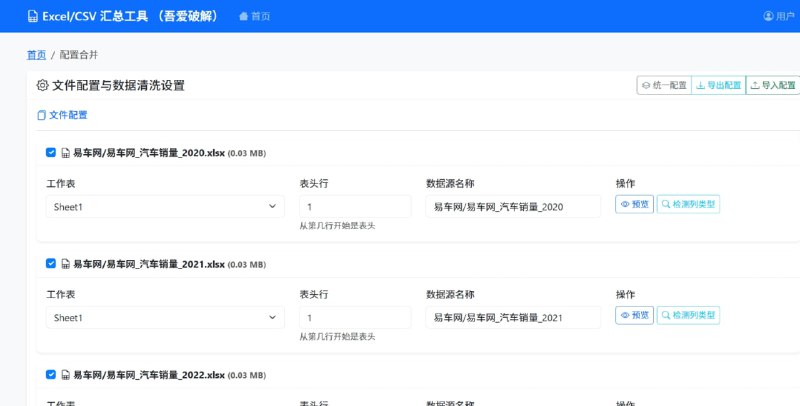Image resolution: width=800 pixels, height=406 pixels.
Task: Click the 文件配置与数据清洗设置 heading
Action: (118, 85)
